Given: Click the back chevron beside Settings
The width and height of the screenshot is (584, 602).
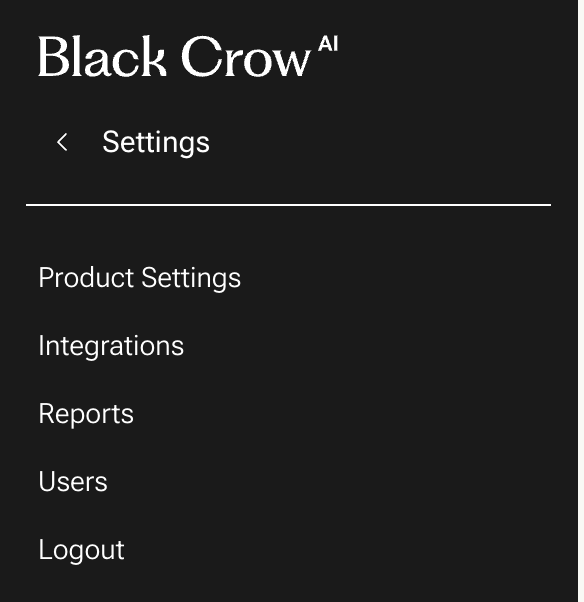Looking at the screenshot, I should pyautogui.click(x=62, y=142).
